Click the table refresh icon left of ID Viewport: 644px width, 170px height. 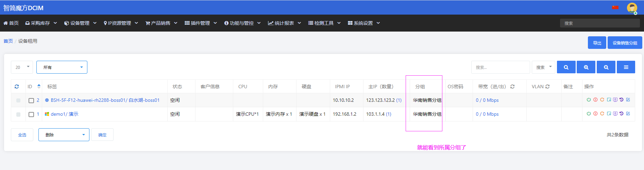click(x=17, y=87)
